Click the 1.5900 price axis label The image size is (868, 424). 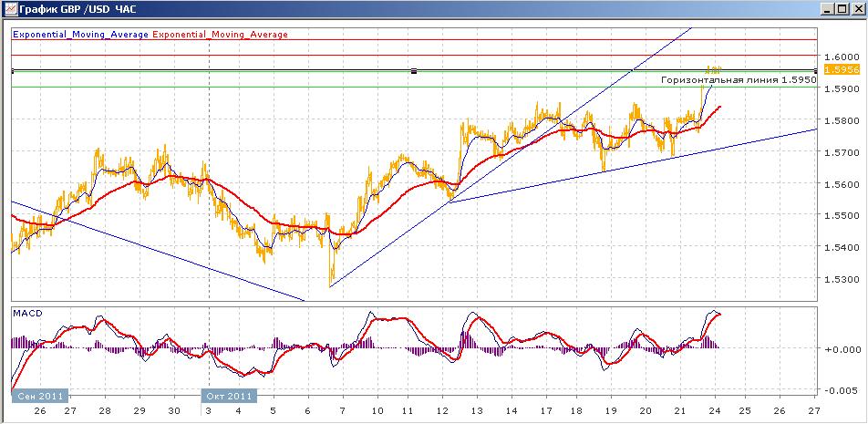(842, 88)
